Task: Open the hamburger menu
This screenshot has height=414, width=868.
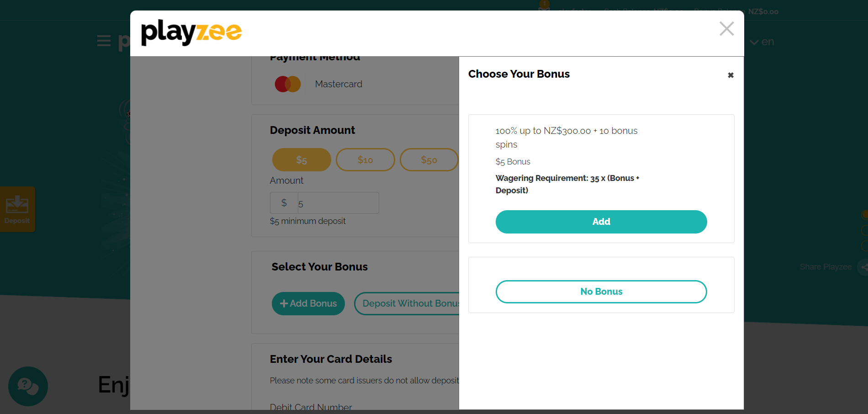Action: coord(104,41)
